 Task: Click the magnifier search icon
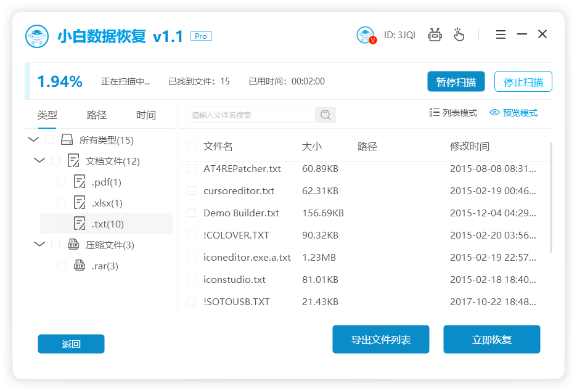pyautogui.click(x=325, y=115)
